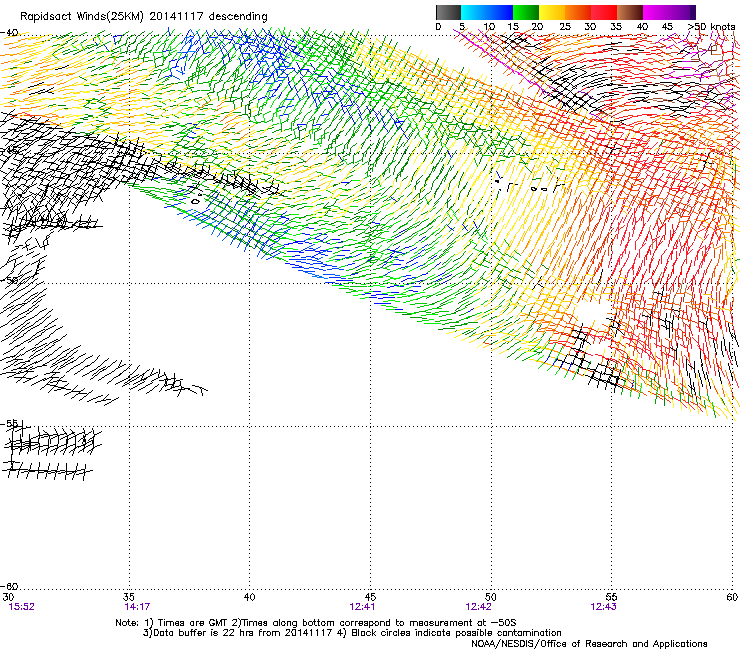
Task: Click the brown 35-40 knots color bar segment
Action: click(630, 12)
